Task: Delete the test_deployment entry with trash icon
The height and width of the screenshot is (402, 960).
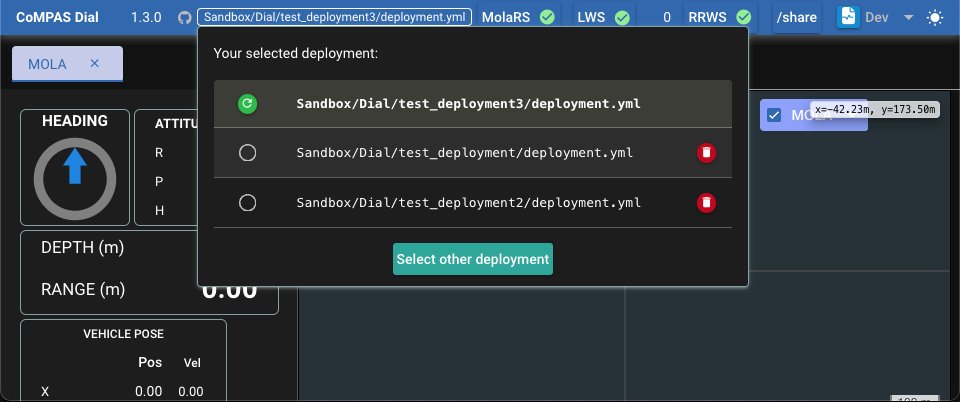Action: tap(706, 153)
